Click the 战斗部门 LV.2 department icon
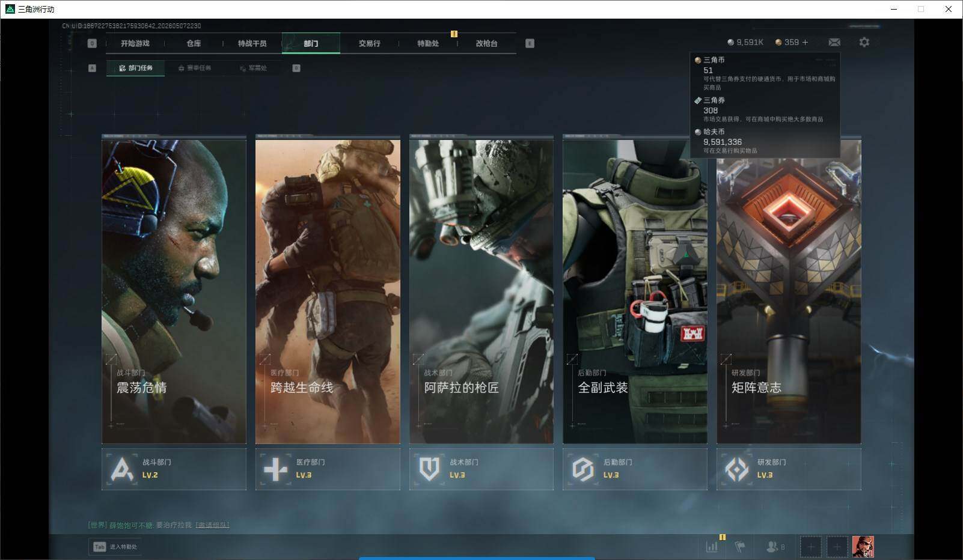Viewport: 963px width, 560px height. point(122,469)
